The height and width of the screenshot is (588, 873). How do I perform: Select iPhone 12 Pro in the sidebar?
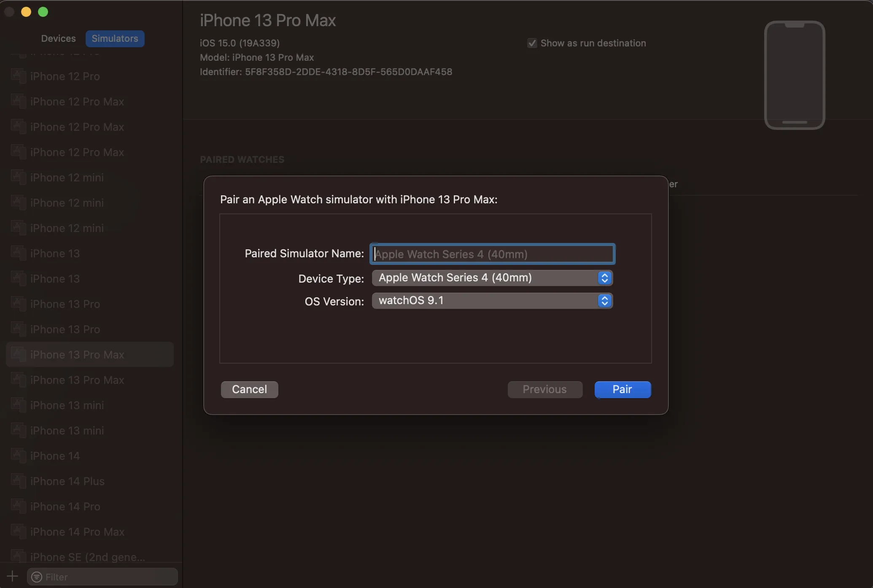click(x=65, y=76)
